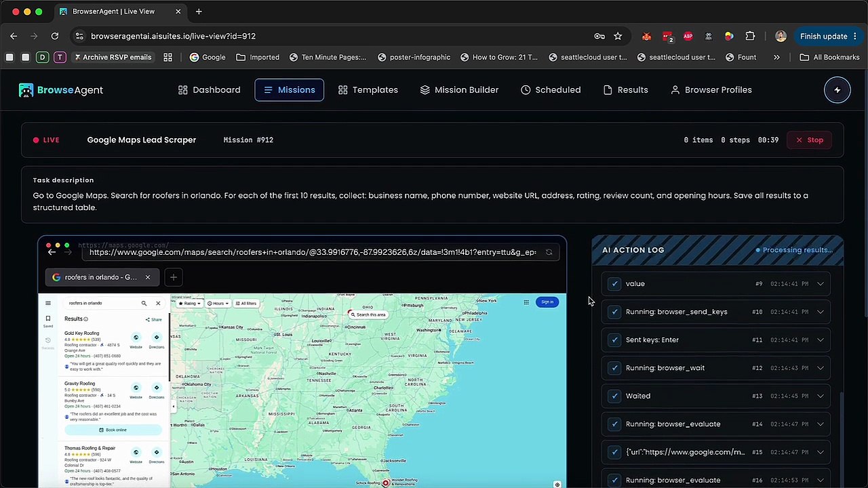Reload the Chrome page
868x488 pixels.
pos(55,36)
